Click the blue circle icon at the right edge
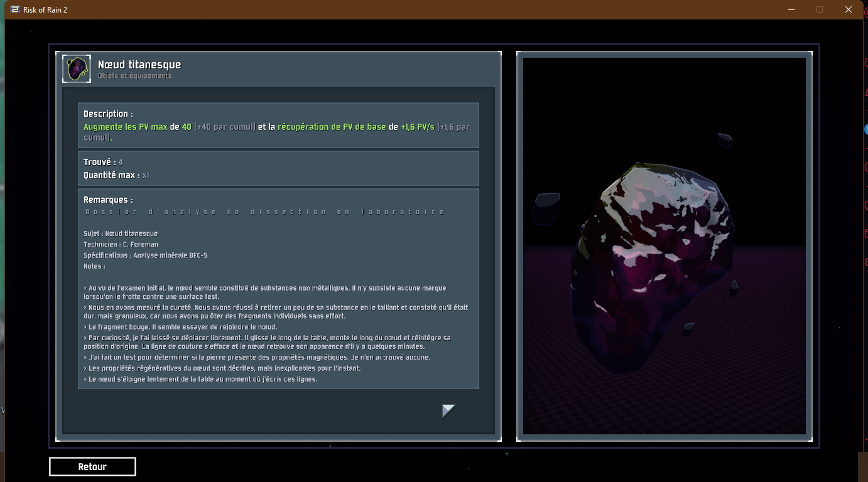This screenshot has width=868, height=482. 866,129
